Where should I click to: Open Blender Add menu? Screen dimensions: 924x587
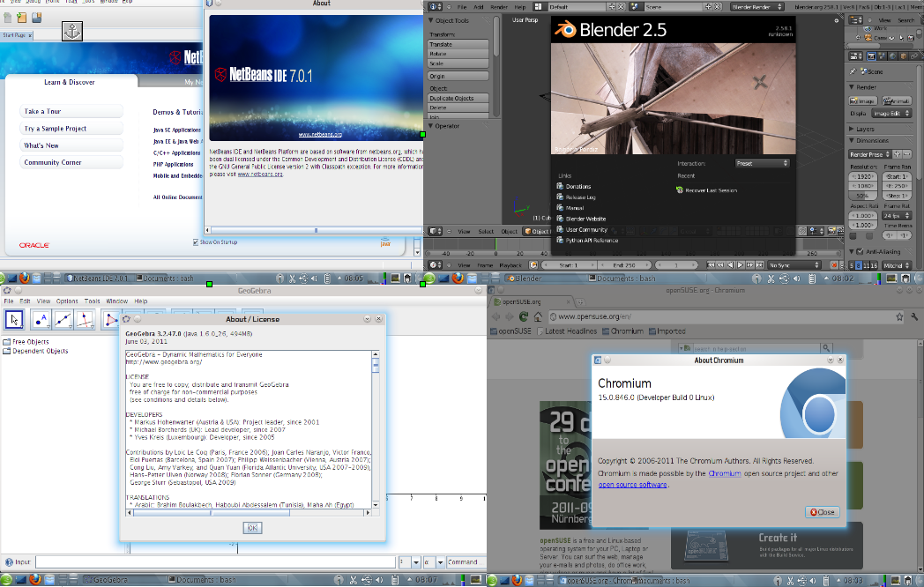point(479,7)
